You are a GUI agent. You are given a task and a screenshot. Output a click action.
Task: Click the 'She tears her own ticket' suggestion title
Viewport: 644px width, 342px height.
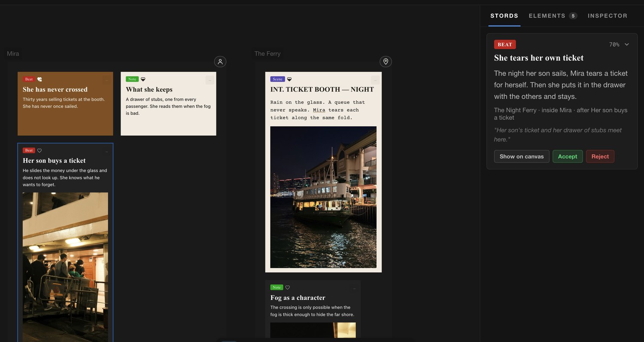pos(539,58)
